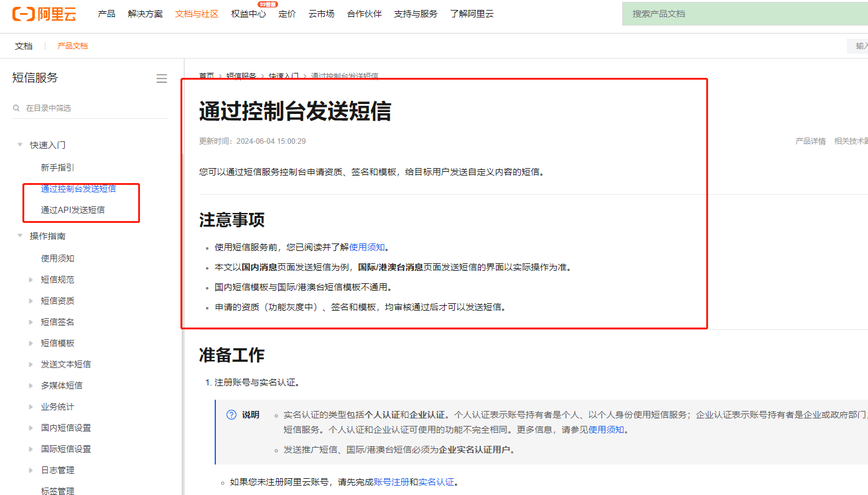Open the 了解阿里云 menu
The height and width of the screenshot is (495, 868).
coord(472,14)
